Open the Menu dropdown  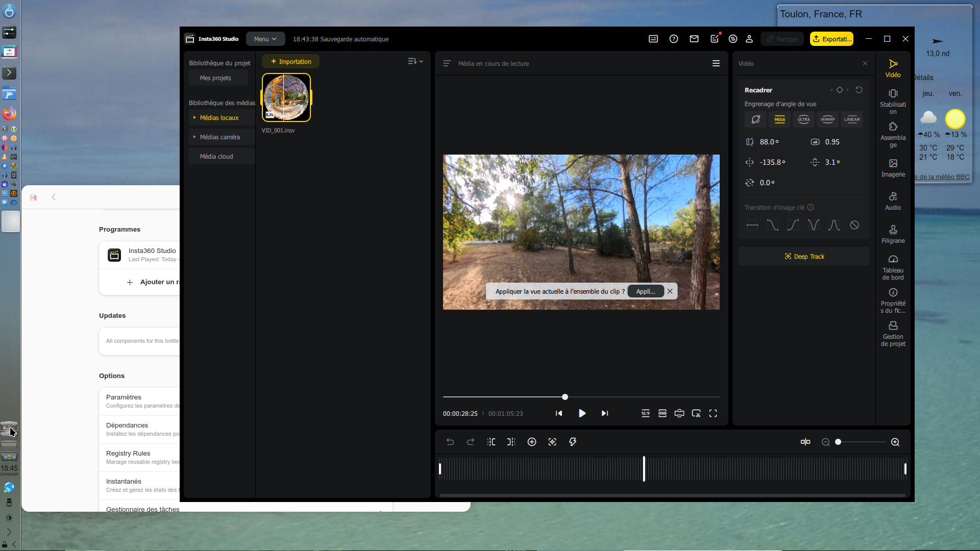265,39
